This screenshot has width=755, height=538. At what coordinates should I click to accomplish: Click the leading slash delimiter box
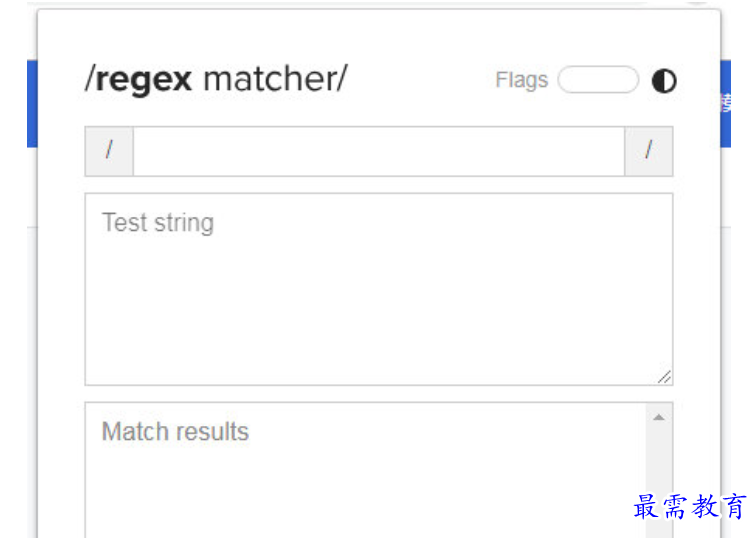click(x=109, y=151)
